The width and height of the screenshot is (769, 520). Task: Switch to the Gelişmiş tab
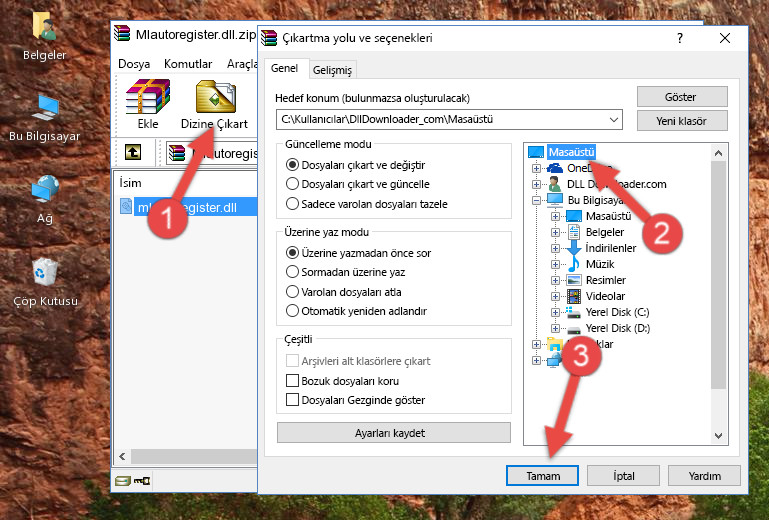tap(332, 70)
